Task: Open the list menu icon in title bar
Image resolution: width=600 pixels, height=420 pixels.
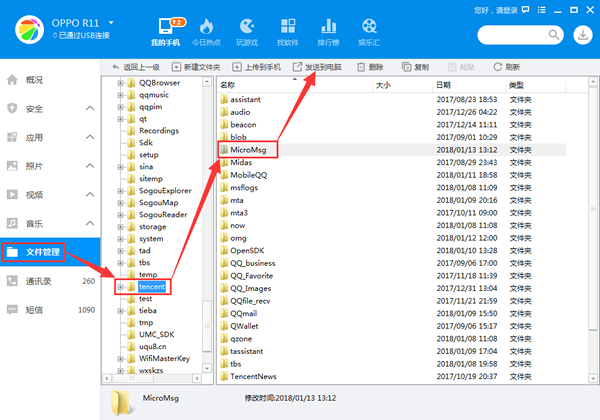Action: 541,10
